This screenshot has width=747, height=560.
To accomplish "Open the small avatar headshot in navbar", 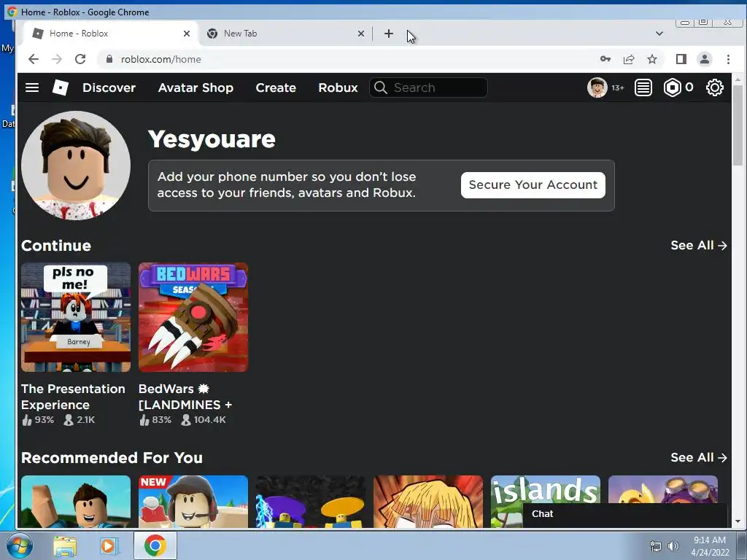I will 597,87.
